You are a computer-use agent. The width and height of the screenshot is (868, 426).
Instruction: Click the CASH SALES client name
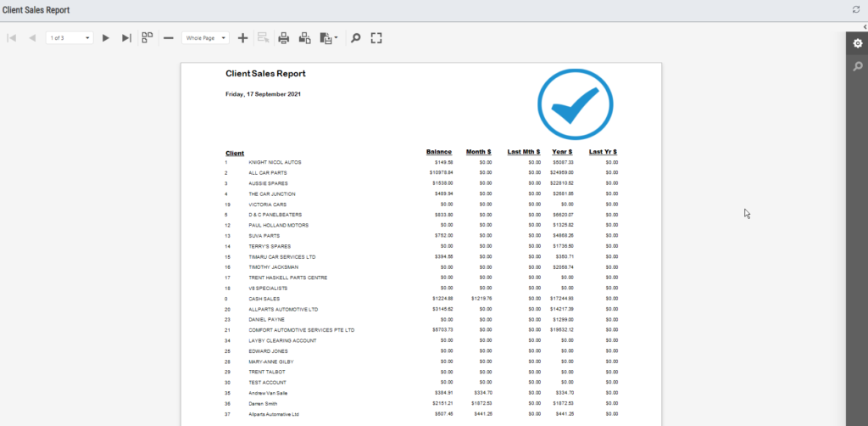tap(264, 299)
